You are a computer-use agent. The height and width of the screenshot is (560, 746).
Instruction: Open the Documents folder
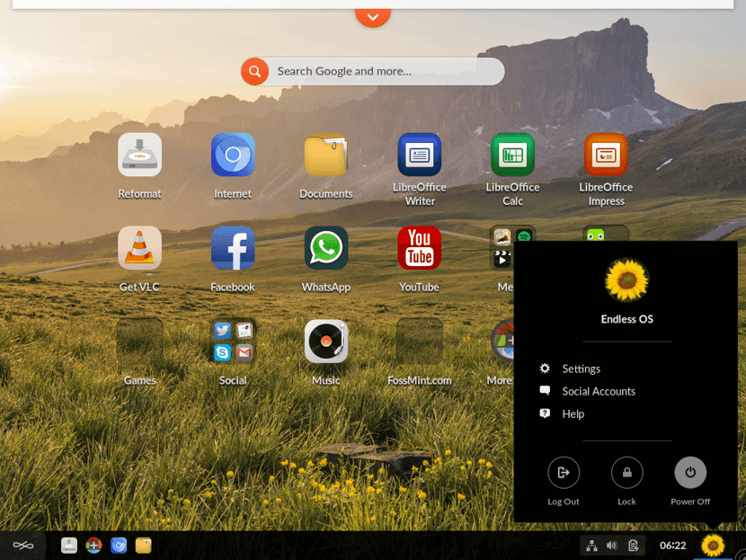325,156
